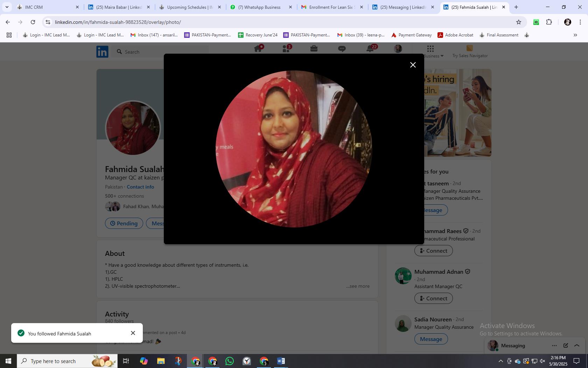View site information icon in address bar
Viewport: 588px width, 368px height.
48,22
